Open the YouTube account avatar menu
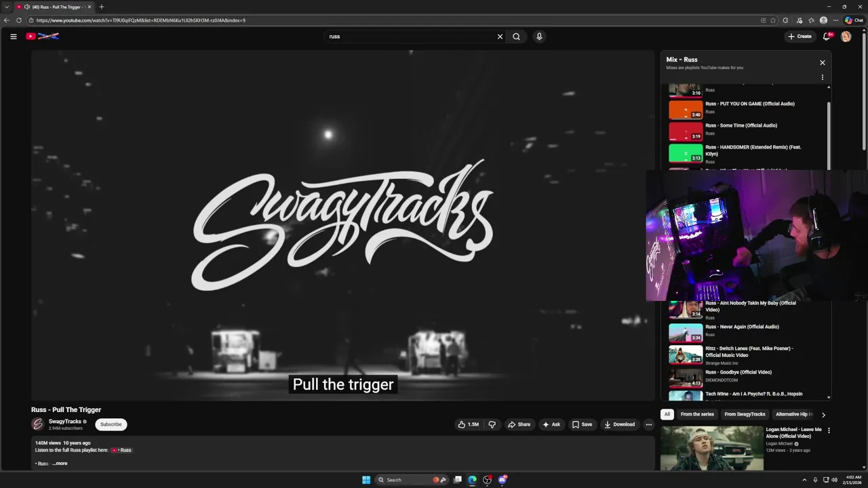868x488 pixels. pos(846,37)
